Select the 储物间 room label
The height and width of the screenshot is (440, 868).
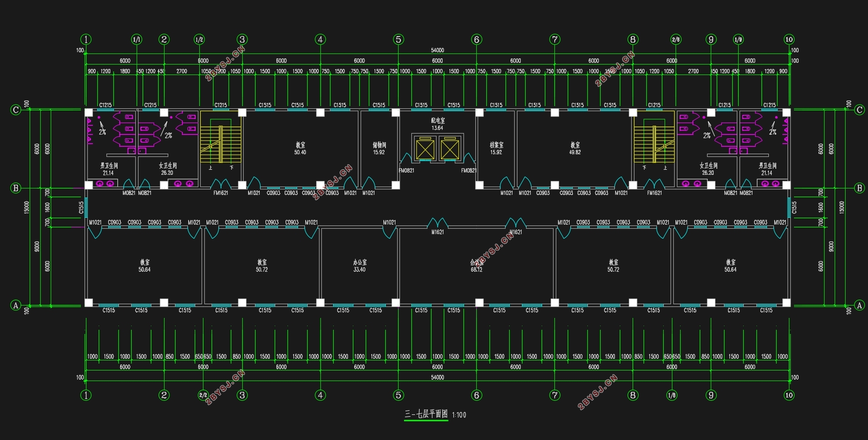(379, 145)
